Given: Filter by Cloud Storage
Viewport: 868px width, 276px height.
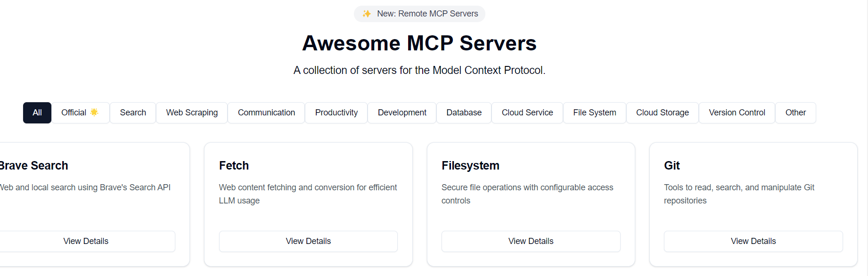Looking at the screenshot, I should 663,113.
